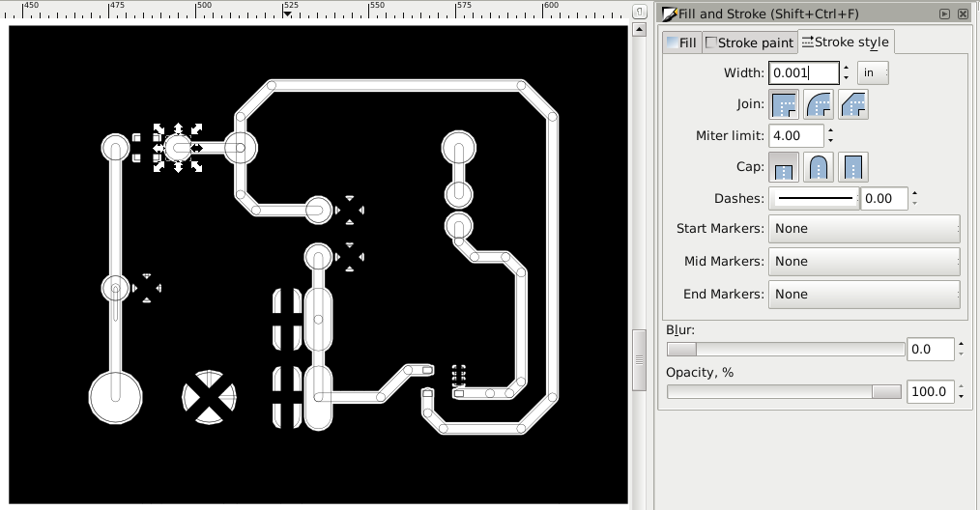Open the Dashes pattern dropdown
Screen dimensions: 980x510
tap(814, 199)
